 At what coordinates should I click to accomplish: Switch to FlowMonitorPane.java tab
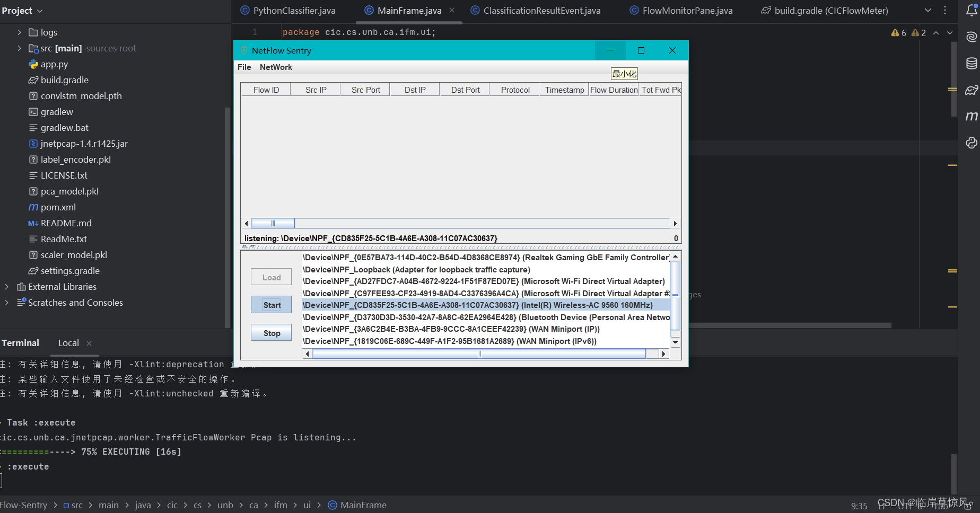click(x=681, y=11)
